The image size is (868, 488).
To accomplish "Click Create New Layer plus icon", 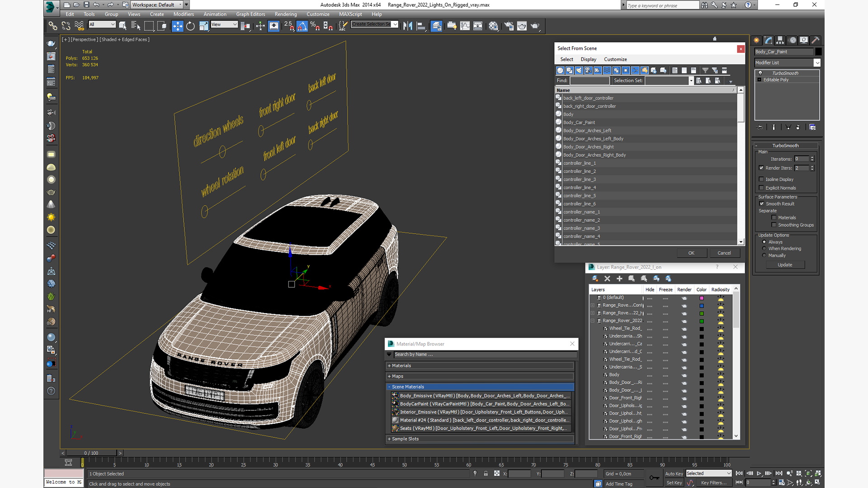I will [x=619, y=279].
